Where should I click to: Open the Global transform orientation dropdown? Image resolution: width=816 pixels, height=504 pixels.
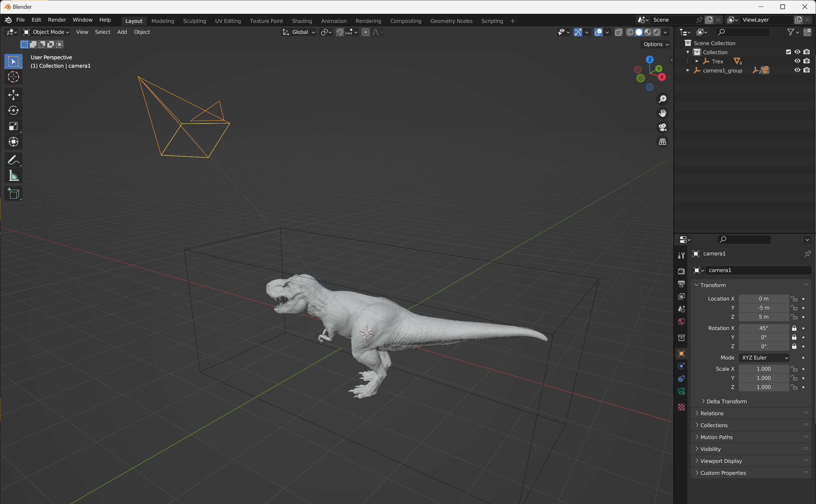(298, 32)
